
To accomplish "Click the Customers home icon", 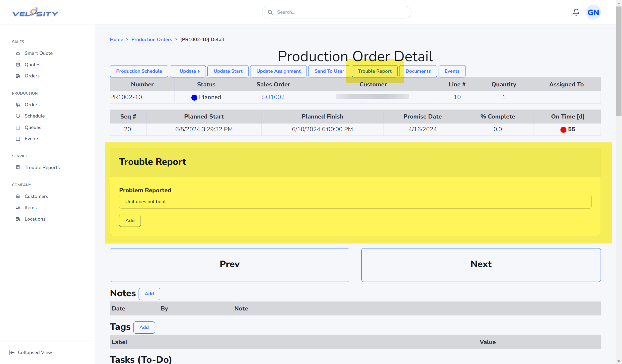I will pyautogui.click(x=18, y=196).
